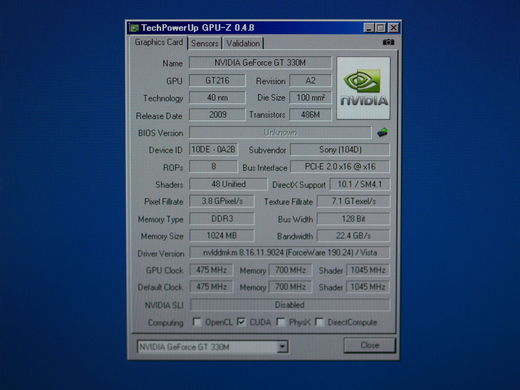Click the Computing label
This screenshot has width=520, height=390.
166,323
